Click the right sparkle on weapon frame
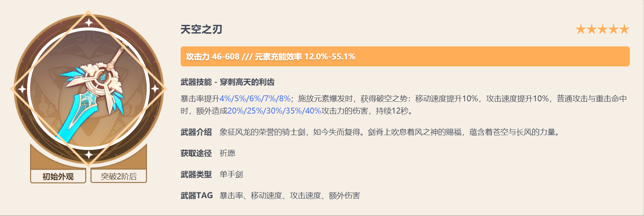Screen dimensions: 644x216 tap(155, 89)
